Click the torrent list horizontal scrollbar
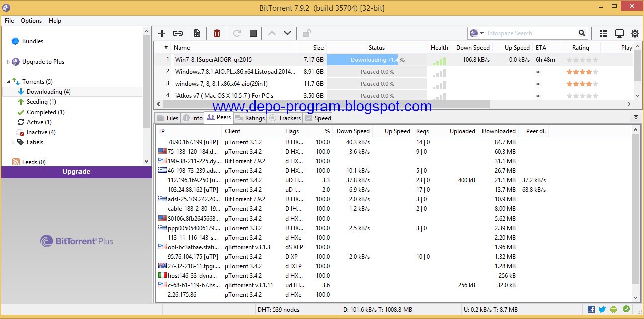The image size is (644, 319). (326, 104)
